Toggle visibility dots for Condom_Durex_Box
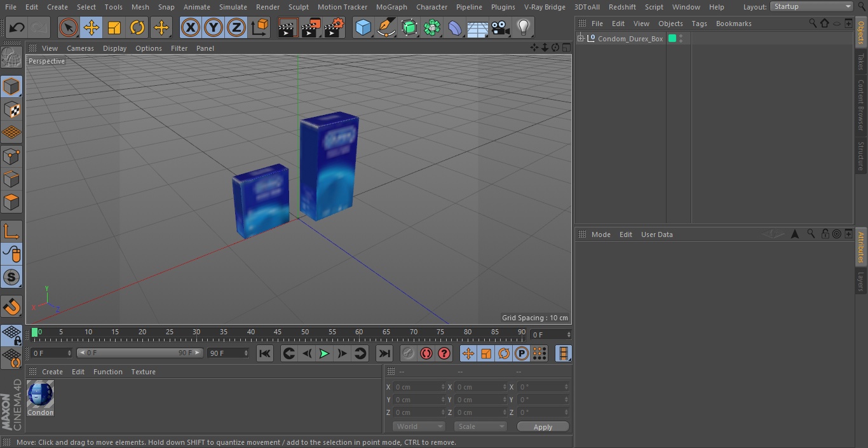Image resolution: width=868 pixels, height=448 pixels. [x=681, y=39]
